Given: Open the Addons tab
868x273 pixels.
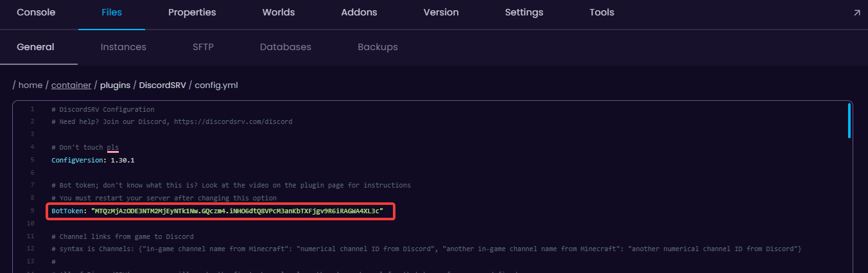Looking at the screenshot, I should 359,12.
